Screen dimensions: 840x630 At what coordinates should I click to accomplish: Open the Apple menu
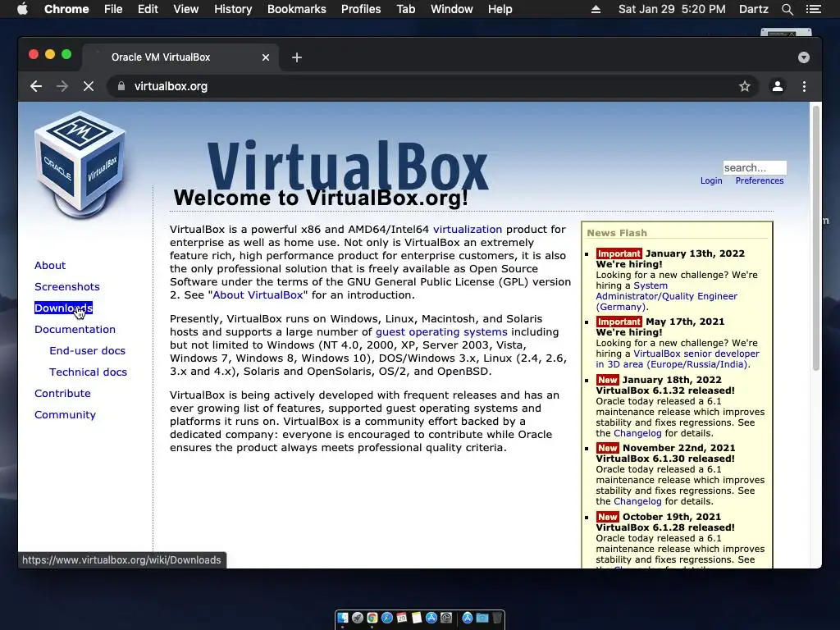pos(22,9)
